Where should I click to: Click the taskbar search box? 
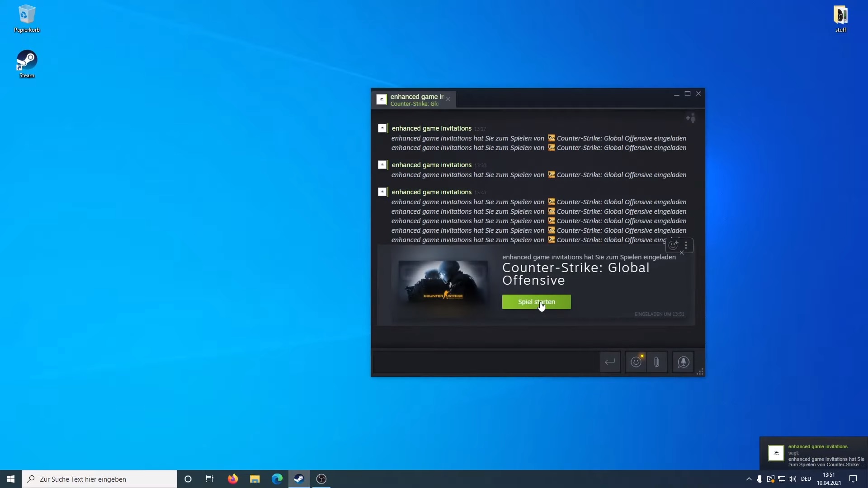coord(99,479)
